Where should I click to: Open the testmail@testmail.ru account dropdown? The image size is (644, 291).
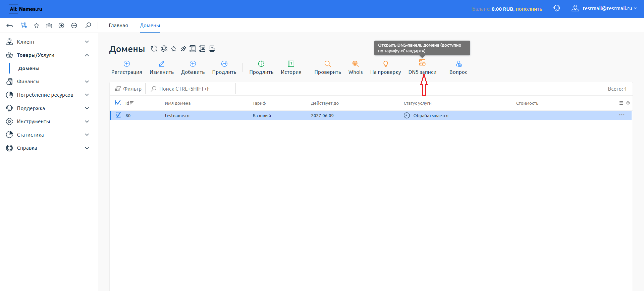(609, 8)
